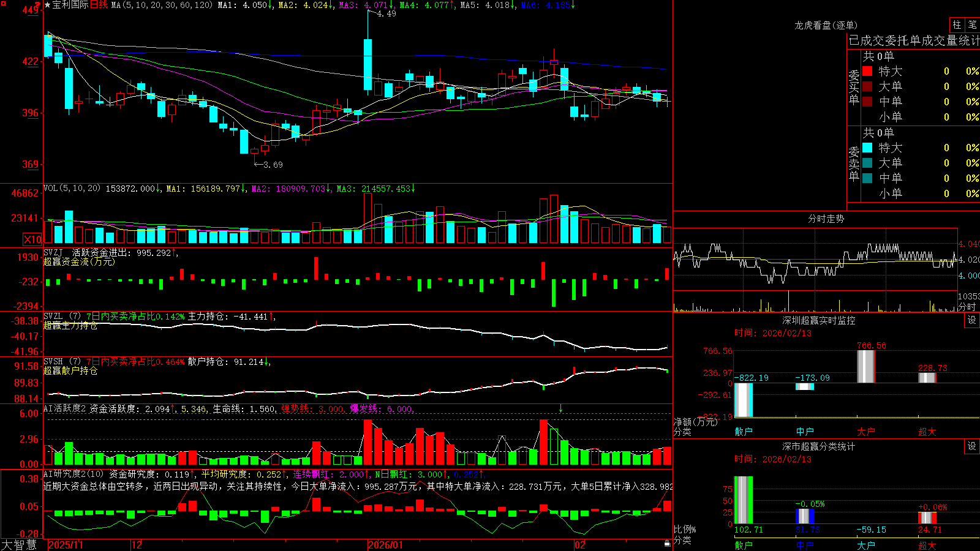Click the bright red 特大 buy-order swatch
980x551 pixels.
[867, 71]
